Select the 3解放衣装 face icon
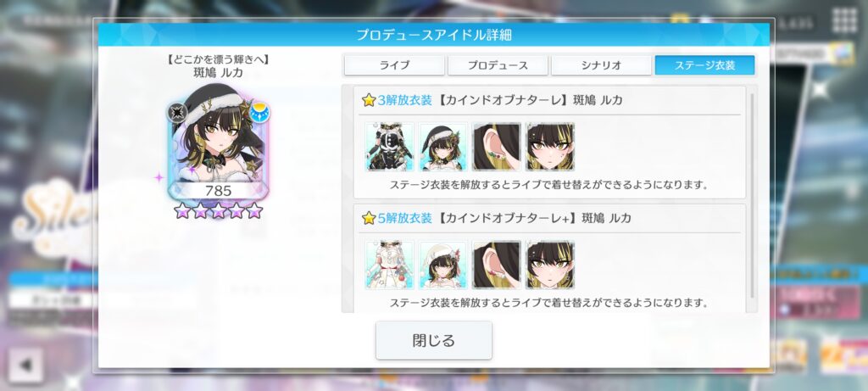The width and height of the screenshot is (868, 391). point(549,147)
